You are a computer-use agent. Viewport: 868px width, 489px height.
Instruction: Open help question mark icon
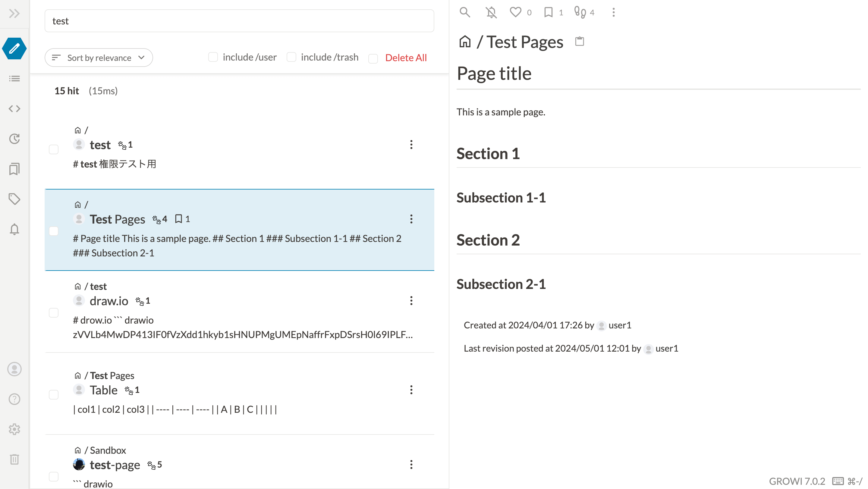coord(14,399)
